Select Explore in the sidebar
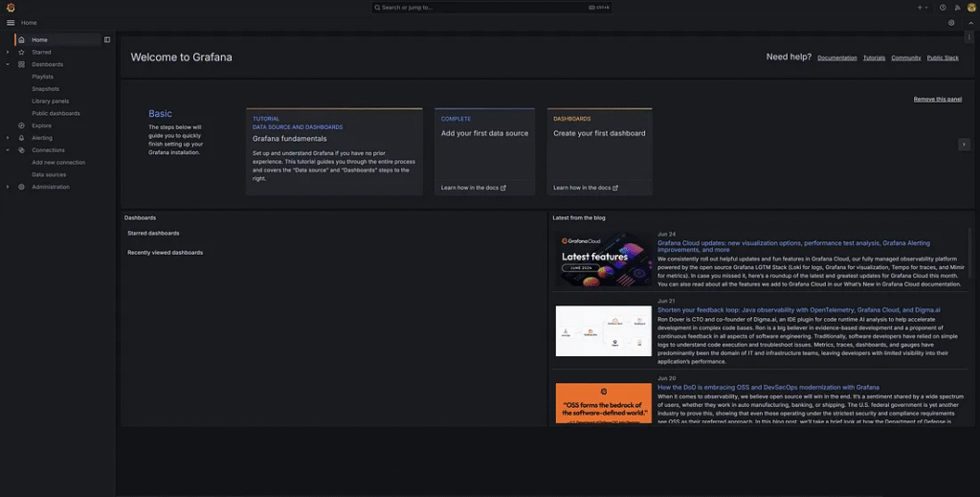Screen dimensions: 980x497 42,125
